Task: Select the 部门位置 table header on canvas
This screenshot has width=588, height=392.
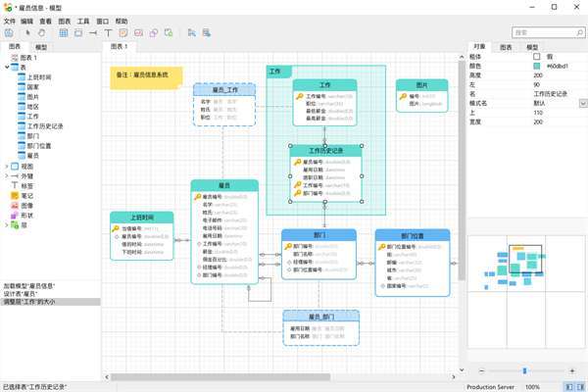Action: [x=413, y=235]
